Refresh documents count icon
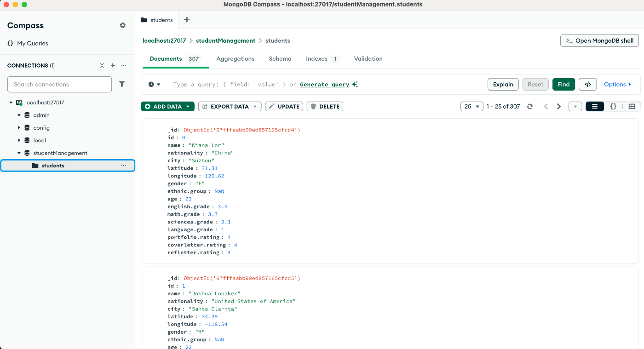 [x=530, y=106]
